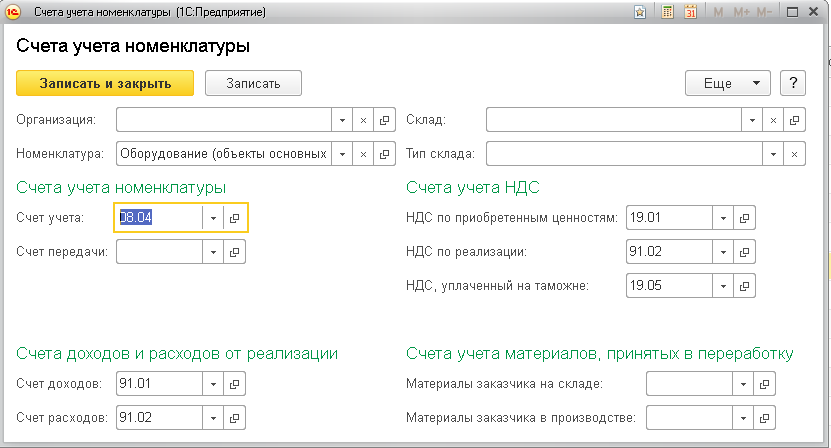Viewport: 831px width, 448px height.
Task: Clear the Тип склада field with the x icon
Action: pos(794,154)
